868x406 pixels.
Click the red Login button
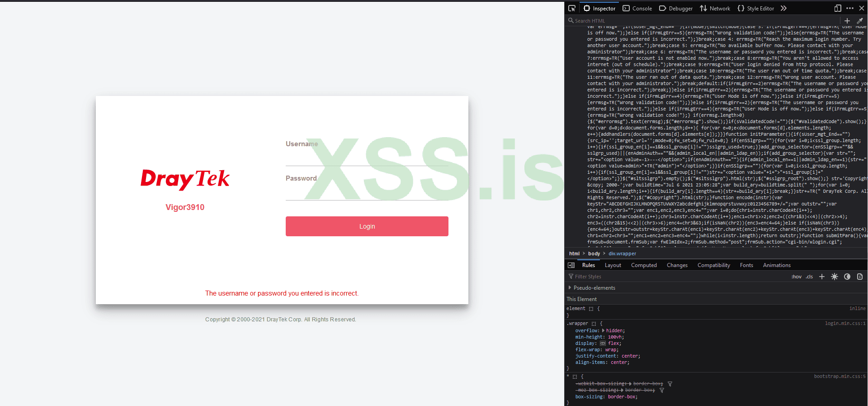pyautogui.click(x=367, y=226)
